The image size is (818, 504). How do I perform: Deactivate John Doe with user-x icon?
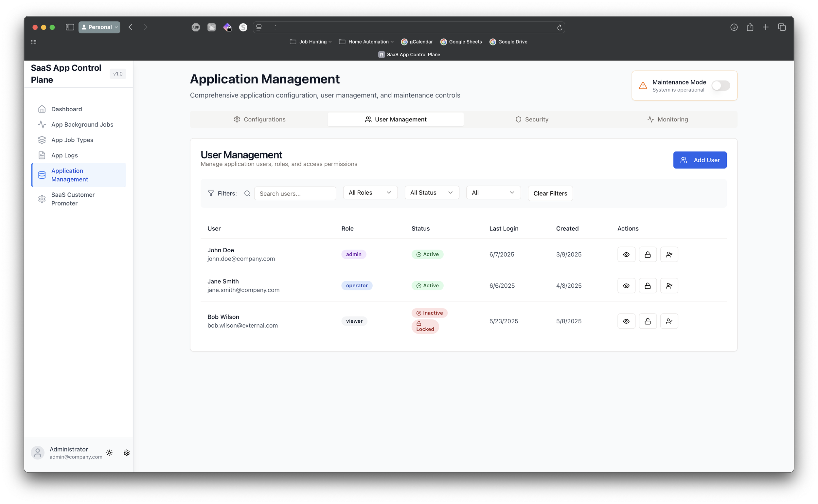[x=669, y=254]
